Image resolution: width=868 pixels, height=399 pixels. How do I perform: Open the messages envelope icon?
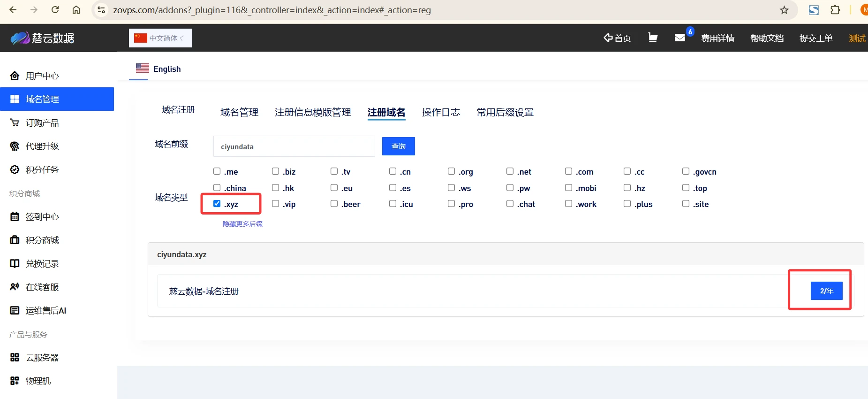(679, 38)
